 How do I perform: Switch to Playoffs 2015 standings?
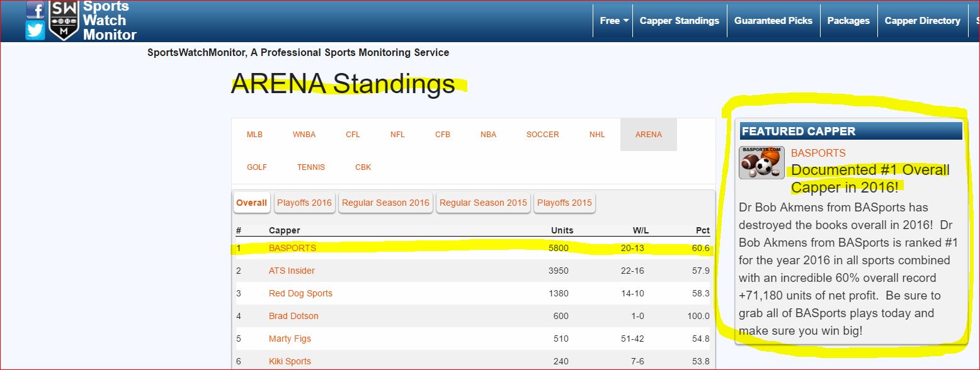point(564,203)
